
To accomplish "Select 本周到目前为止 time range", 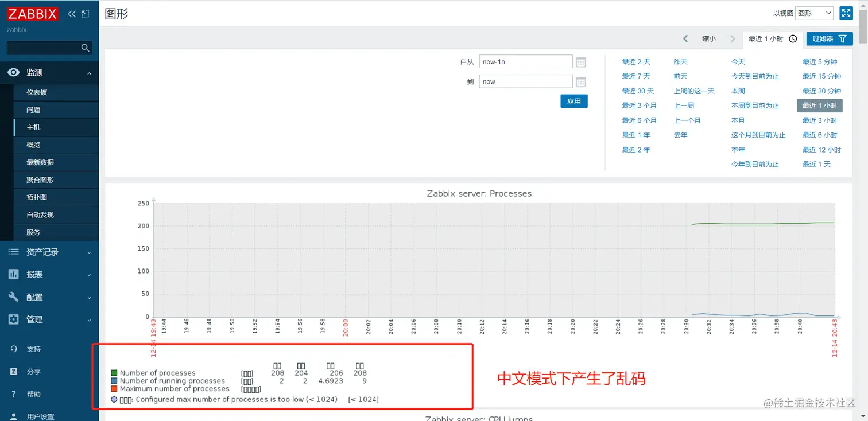I will tap(755, 106).
